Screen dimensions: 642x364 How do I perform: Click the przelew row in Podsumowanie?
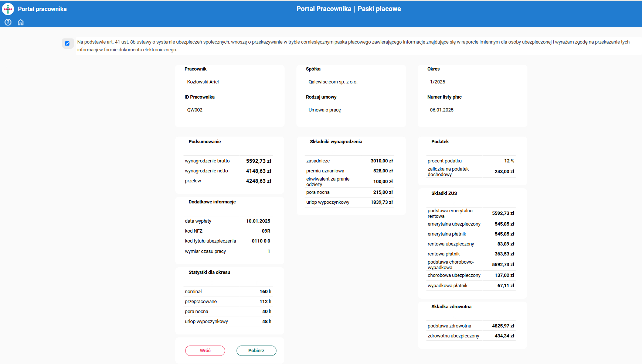228,181
